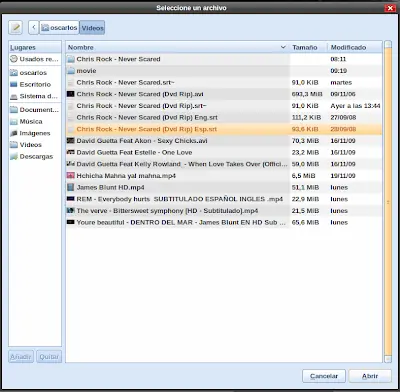Click the Añadir bookmark button
400x392 pixels.
pyautogui.click(x=21, y=357)
